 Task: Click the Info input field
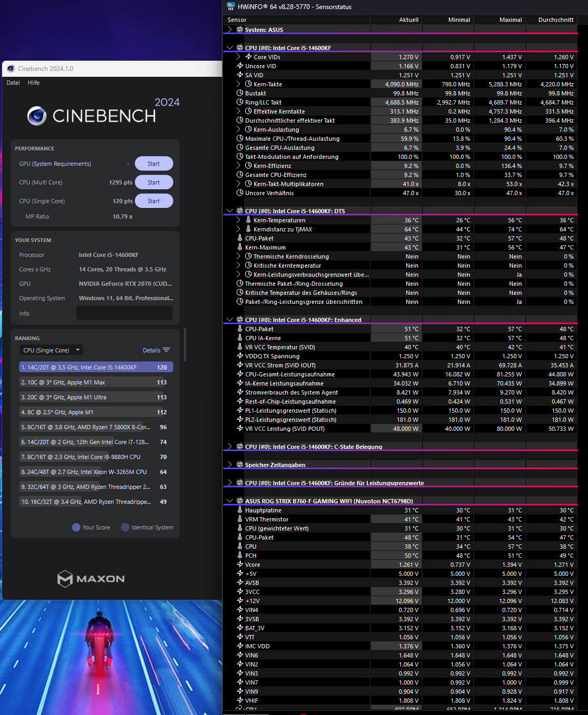click(x=124, y=313)
